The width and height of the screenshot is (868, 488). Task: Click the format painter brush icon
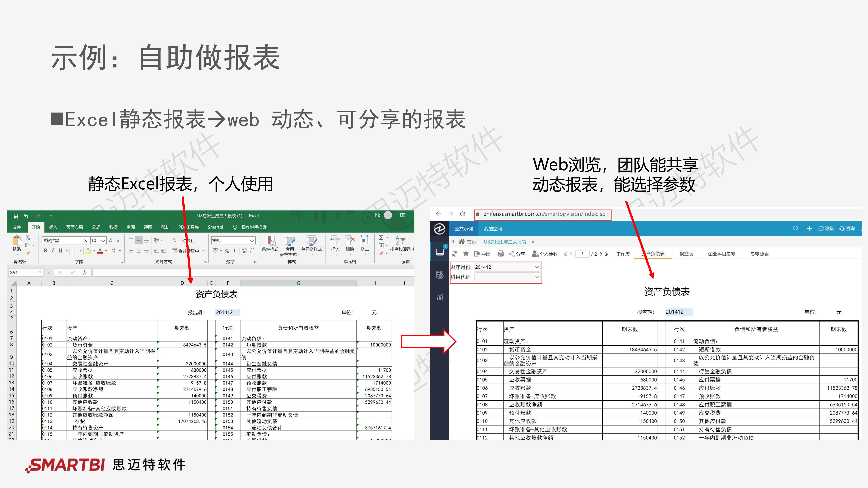coord(28,253)
